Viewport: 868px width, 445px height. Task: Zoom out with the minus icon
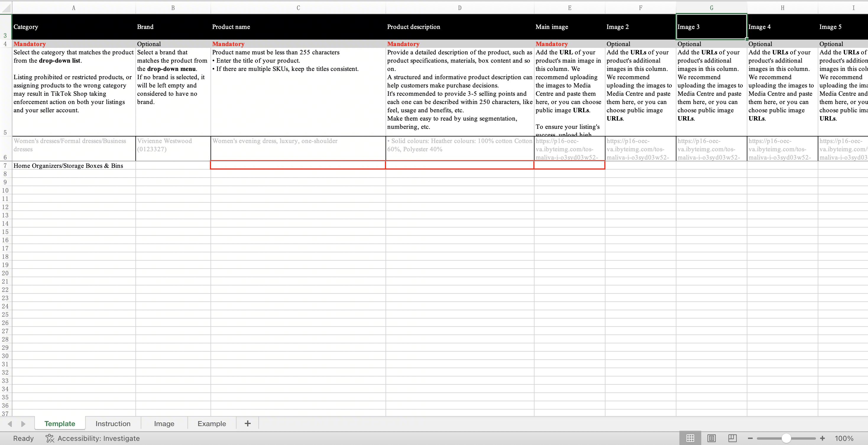750,438
